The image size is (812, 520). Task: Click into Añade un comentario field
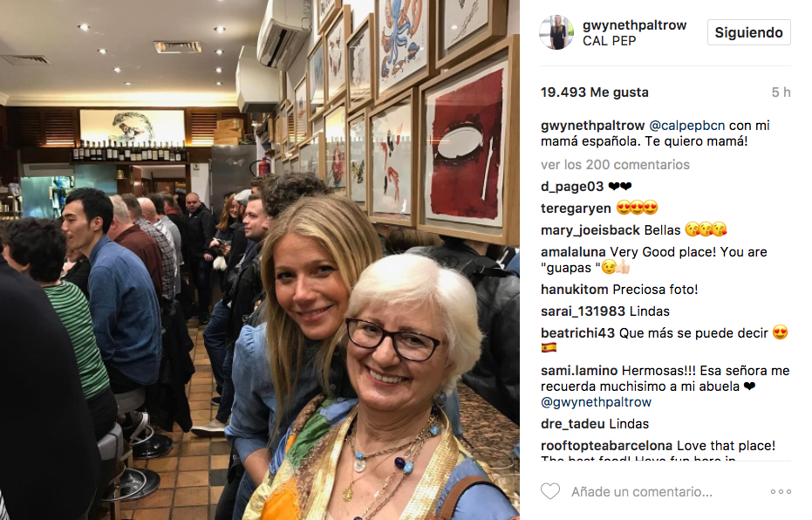(x=642, y=491)
